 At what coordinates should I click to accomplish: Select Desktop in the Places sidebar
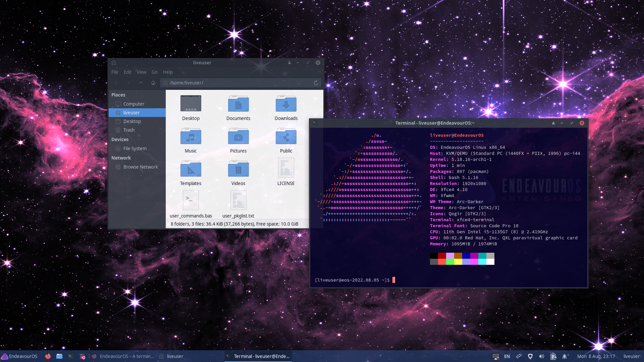tap(137, 121)
